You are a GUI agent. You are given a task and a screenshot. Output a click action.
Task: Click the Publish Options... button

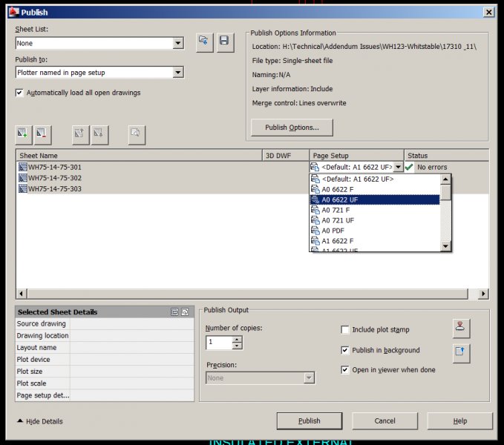click(x=292, y=128)
